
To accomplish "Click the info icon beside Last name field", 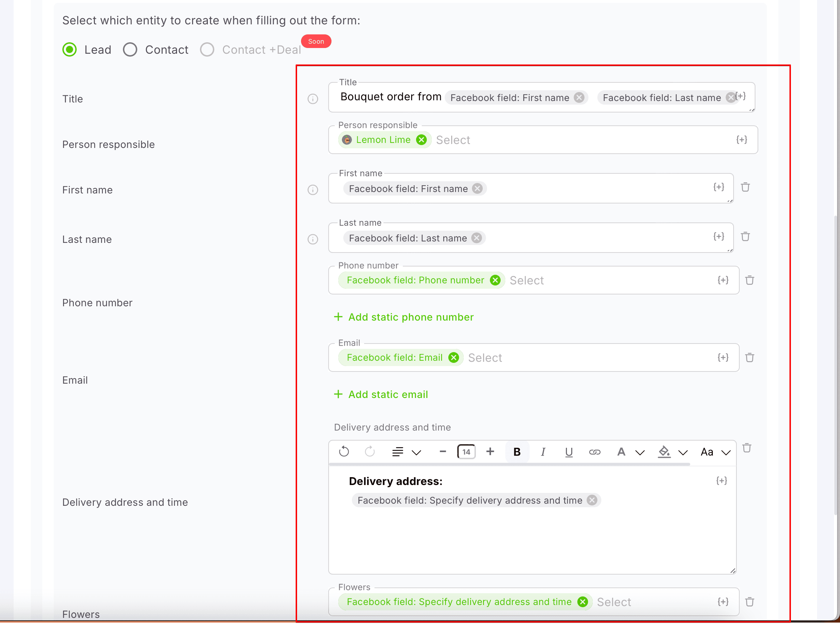I will click(313, 239).
